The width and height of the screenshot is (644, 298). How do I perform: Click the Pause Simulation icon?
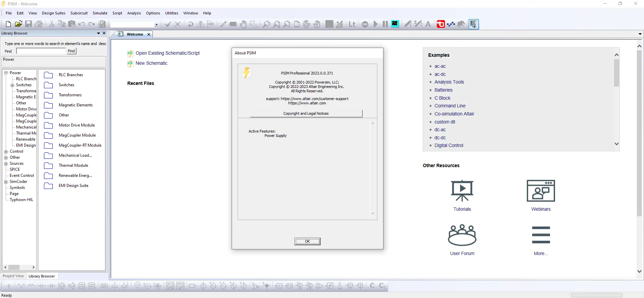point(385,24)
